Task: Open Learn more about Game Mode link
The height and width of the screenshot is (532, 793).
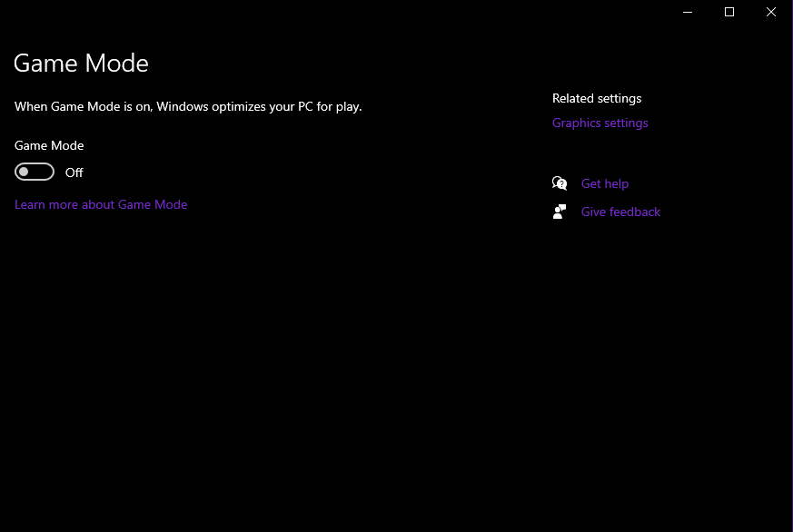Action: [x=101, y=204]
